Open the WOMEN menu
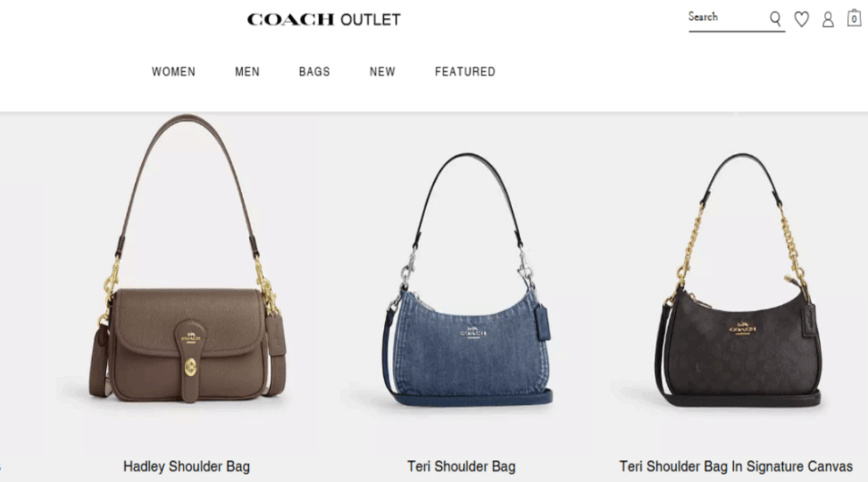Screen dimensions: 868x482 [174, 71]
